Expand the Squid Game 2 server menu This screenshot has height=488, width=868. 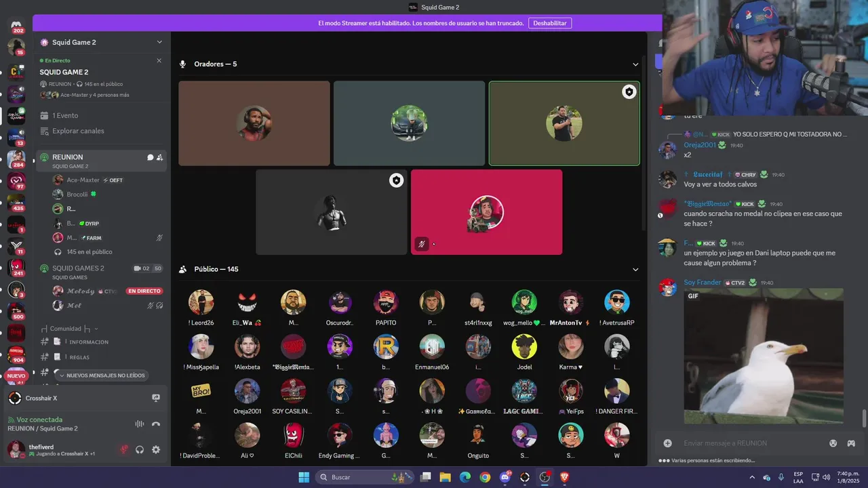(x=159, y=42)
